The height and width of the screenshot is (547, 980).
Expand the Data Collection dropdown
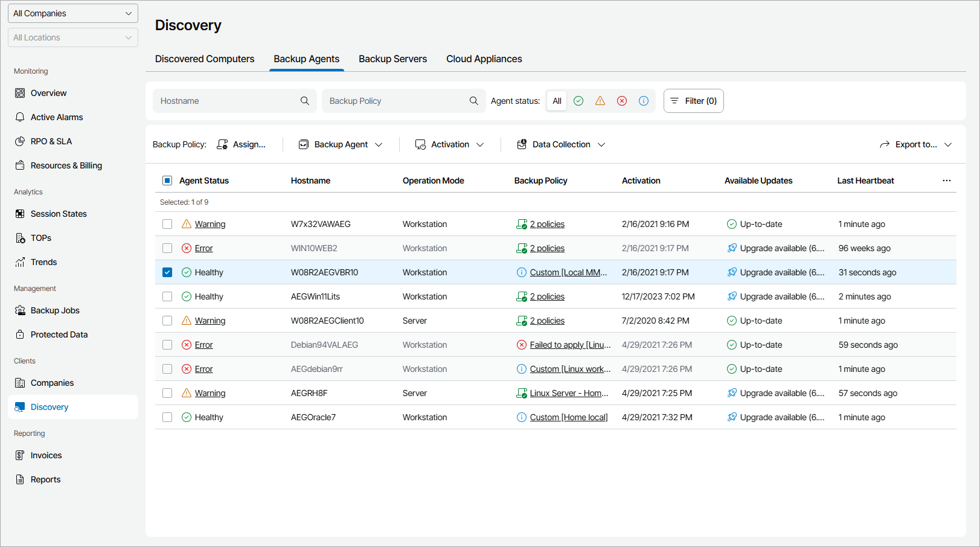coord(560,144)
